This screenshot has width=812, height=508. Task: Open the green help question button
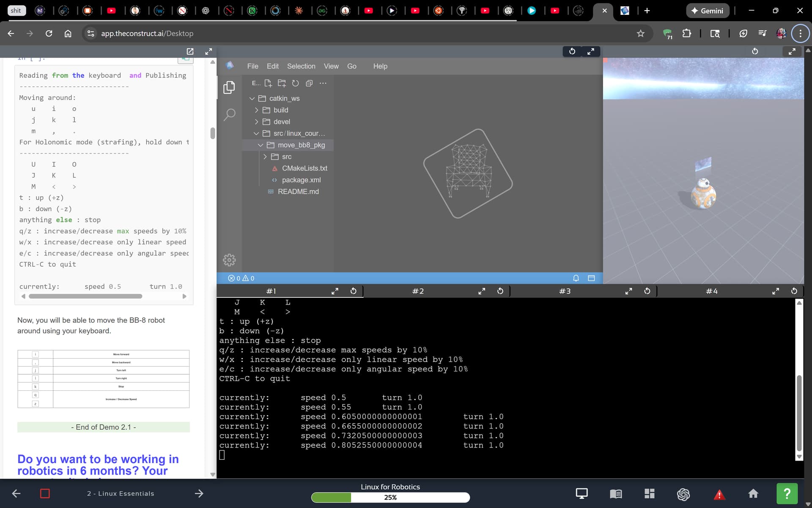tap(787, 493)
